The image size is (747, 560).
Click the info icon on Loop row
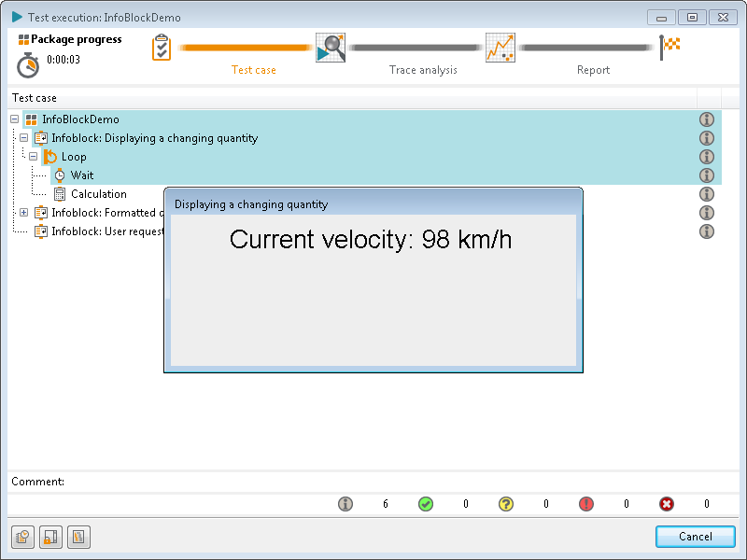pyautogui.click(x=707, y=157)
